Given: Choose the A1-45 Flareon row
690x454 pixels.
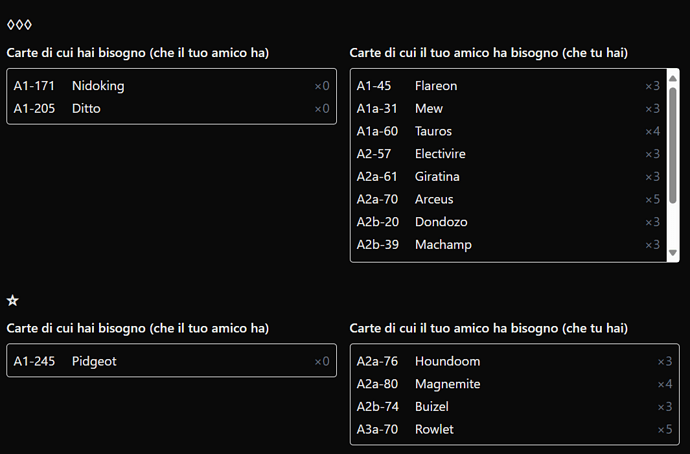Looking at the screenshot, I should 508,86.
